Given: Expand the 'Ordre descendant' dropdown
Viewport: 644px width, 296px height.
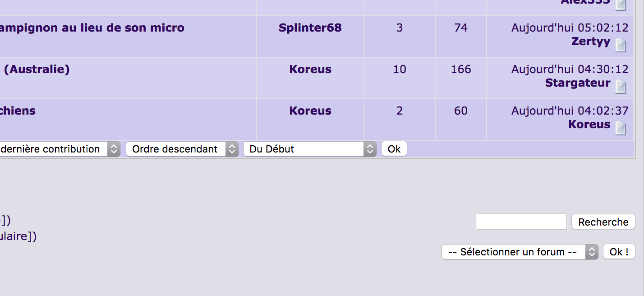Looking at the screenshot, I should click(x=182, y=149).
